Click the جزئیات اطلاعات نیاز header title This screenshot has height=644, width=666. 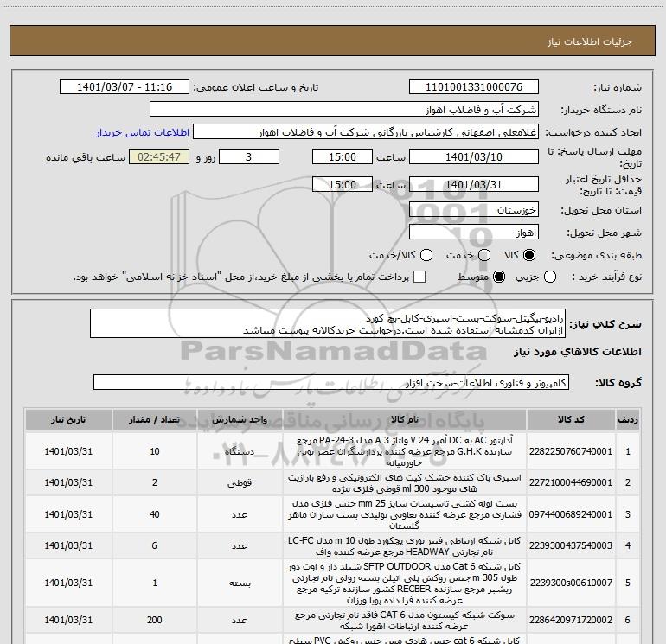[x=590, y=41]
